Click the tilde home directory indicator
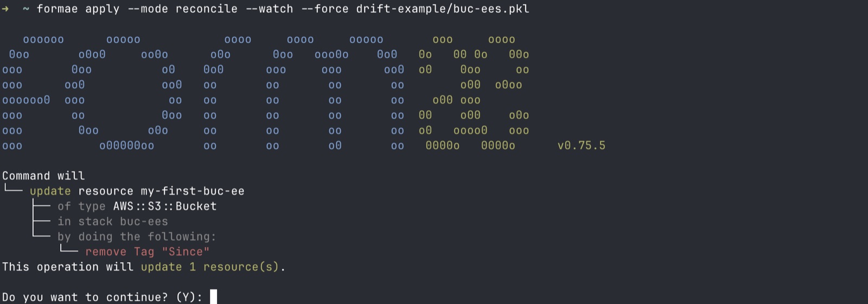 coord(26,9)
